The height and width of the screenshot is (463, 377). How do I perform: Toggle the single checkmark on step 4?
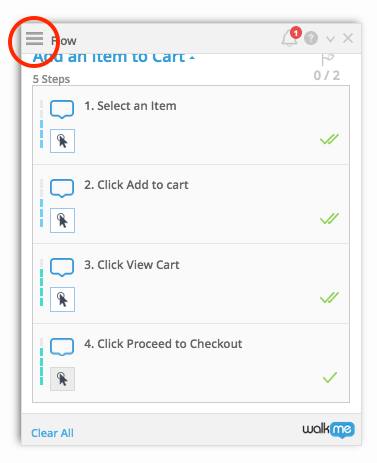pos(330,377)
